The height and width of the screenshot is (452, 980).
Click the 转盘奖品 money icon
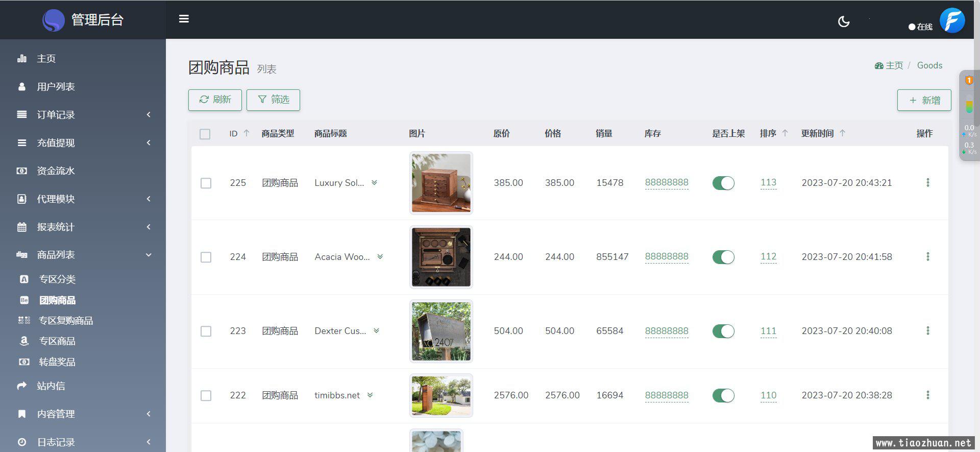point(24,362)
